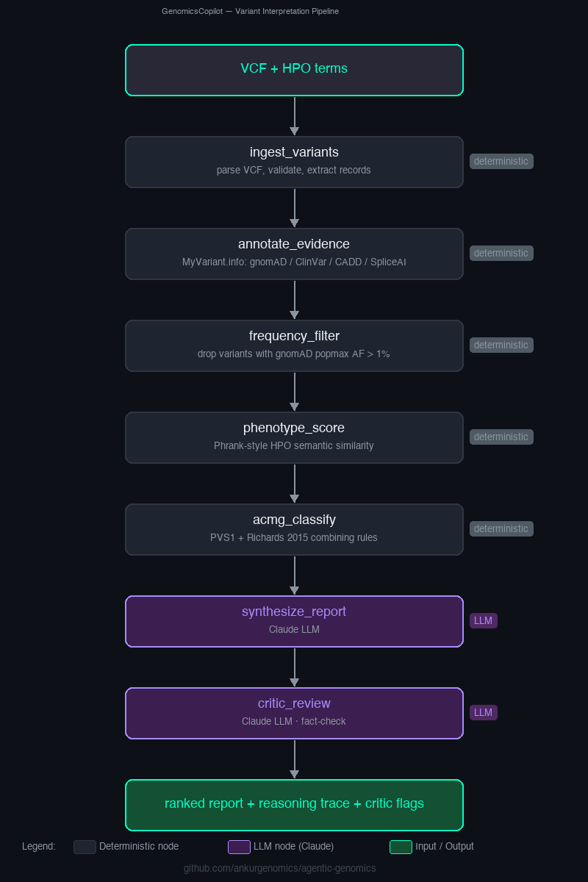The image size is (588, 882).
Task: Toggle the LLM badge next to synthesize_report
Action: (x=484, y=620)
